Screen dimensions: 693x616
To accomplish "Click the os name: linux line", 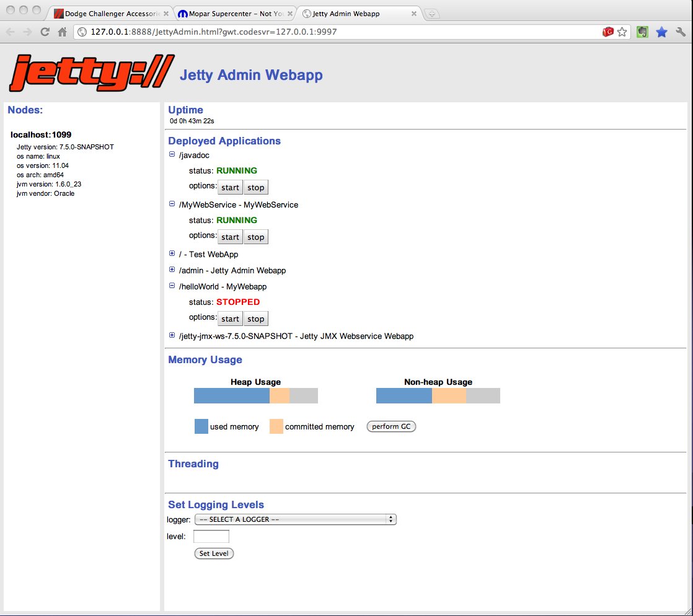I will (x=38, y=156).
